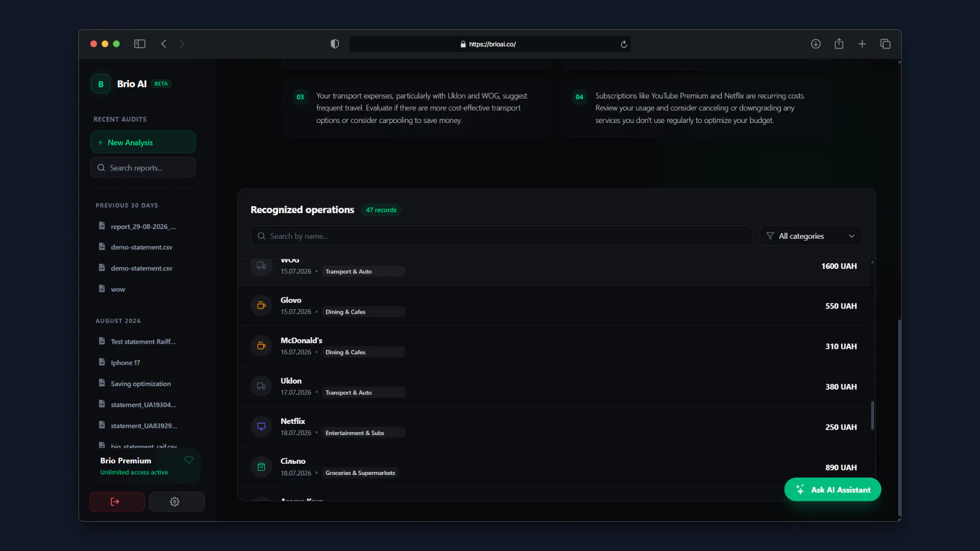Click the file icon beside Iphone 17

[x=102, y=362]
